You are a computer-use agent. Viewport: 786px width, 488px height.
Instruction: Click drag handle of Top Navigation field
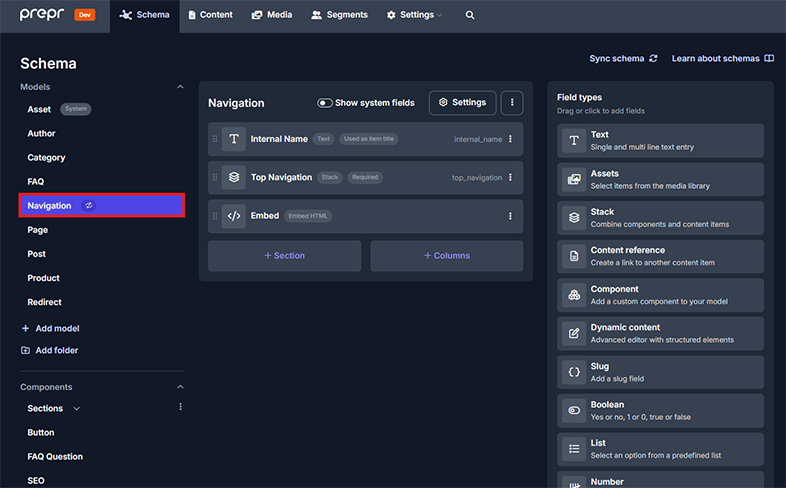coord(215,177)
